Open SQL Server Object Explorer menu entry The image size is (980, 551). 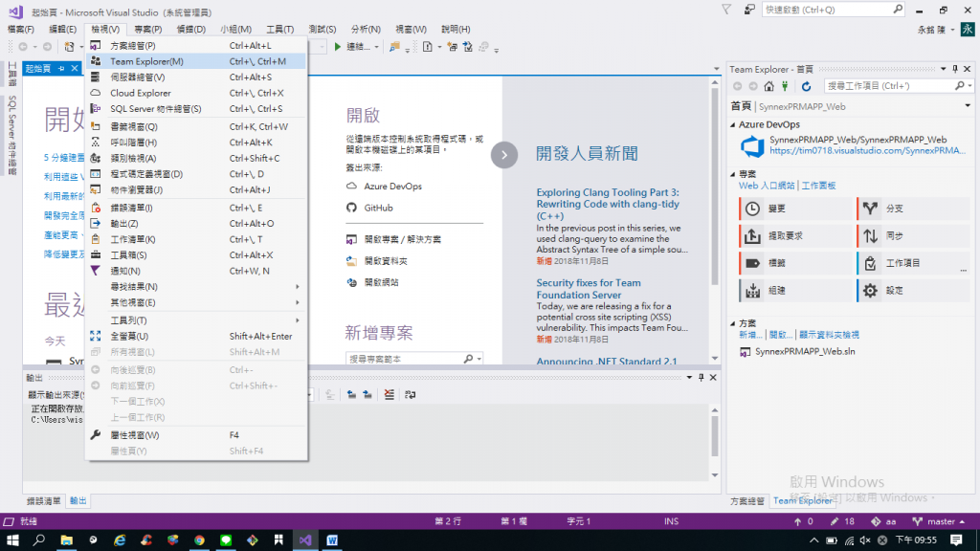(196, 109)
